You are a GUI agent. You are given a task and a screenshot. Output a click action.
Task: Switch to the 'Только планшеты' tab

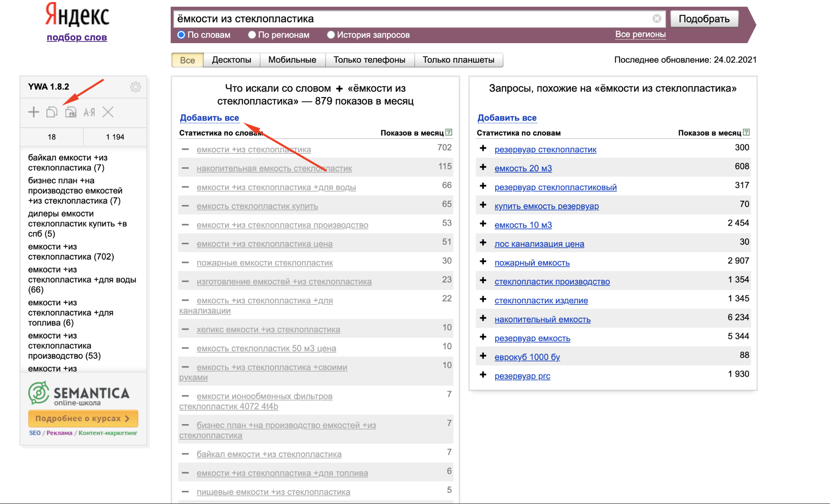point(458,60)
